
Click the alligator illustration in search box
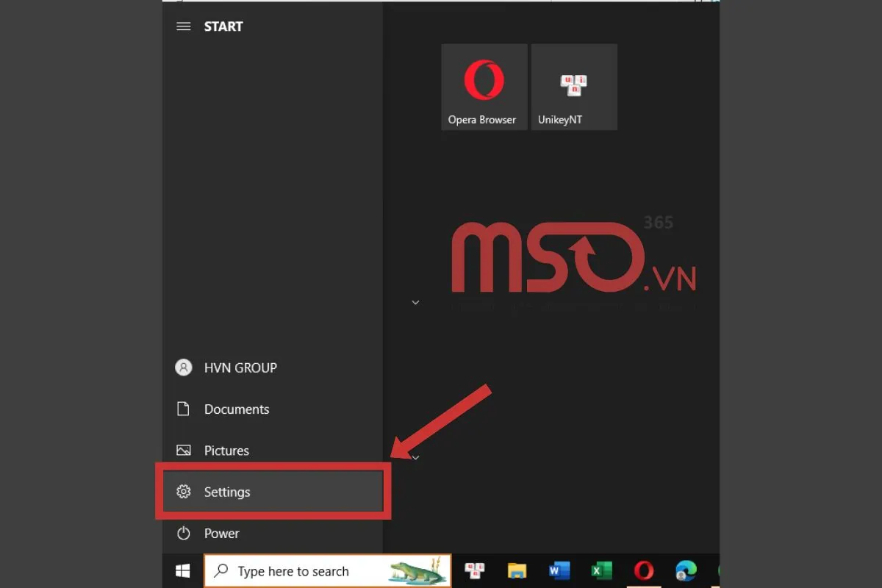coord(417,571)
